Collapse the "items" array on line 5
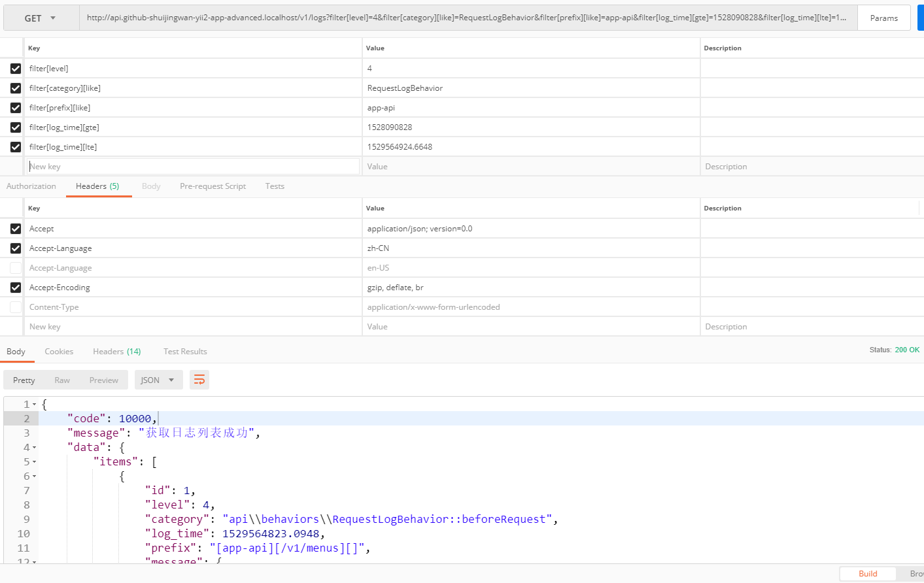Viewport: 924px width, 583px height. pyautogui.click(x=35, y=462)
